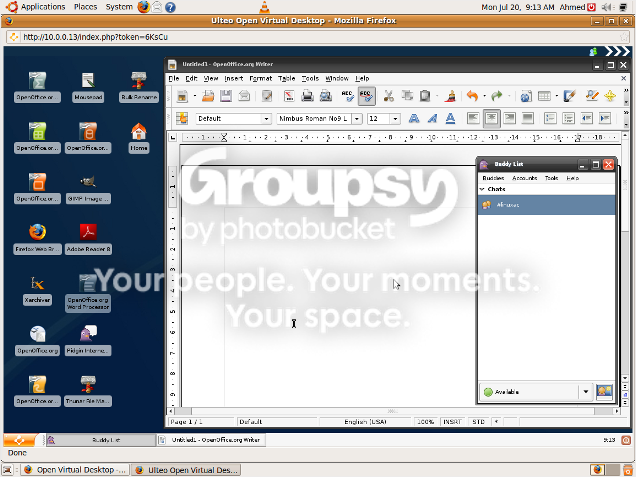The image size is (636, 477).
Task: Click the Copy icon in Writer toolbar
Action: (407, 96)
